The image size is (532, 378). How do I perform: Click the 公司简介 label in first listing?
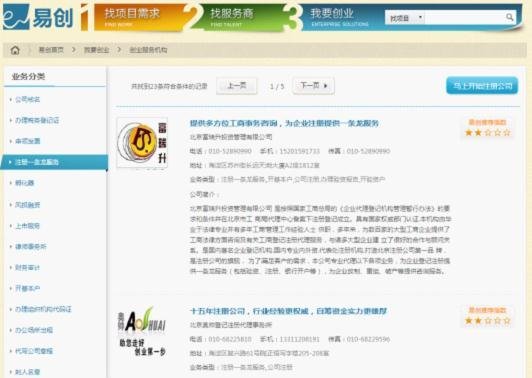204,194
